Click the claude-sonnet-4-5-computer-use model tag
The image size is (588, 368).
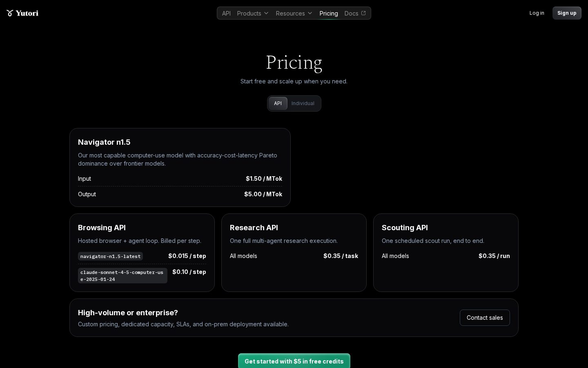(x=122, y=276)
